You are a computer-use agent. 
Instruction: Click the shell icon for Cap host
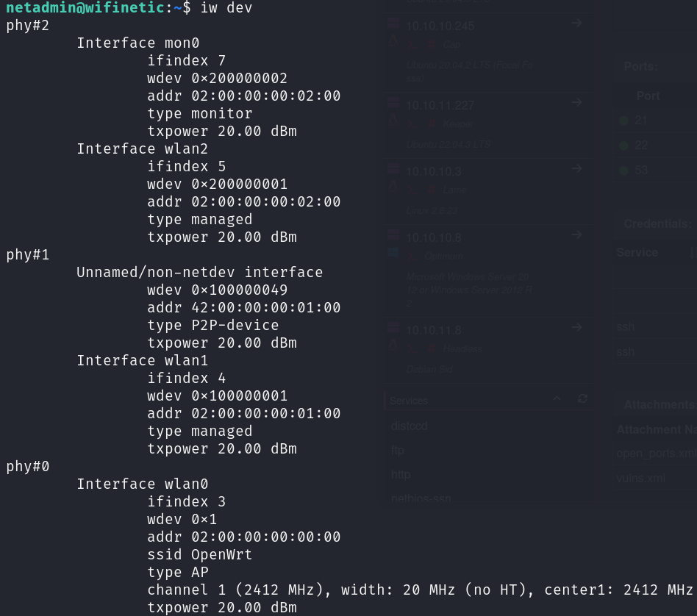pos(412,44)
